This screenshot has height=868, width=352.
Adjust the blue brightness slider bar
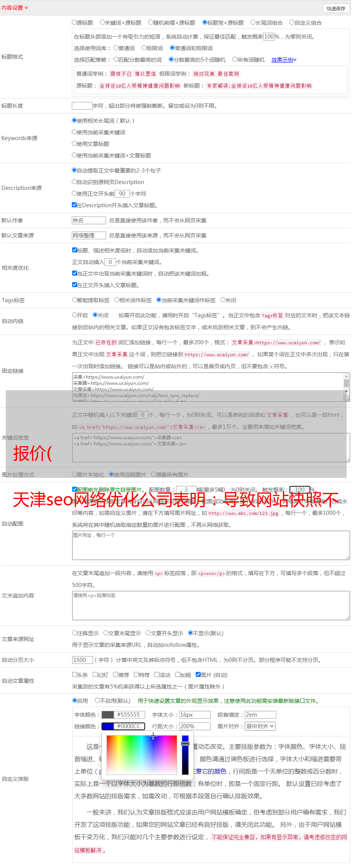(185, 755)
